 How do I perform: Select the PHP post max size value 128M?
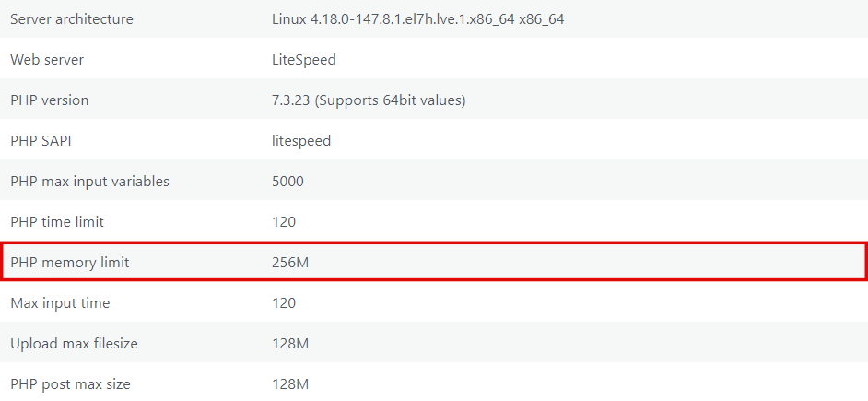pyautogui.click(x=290, y=384)
